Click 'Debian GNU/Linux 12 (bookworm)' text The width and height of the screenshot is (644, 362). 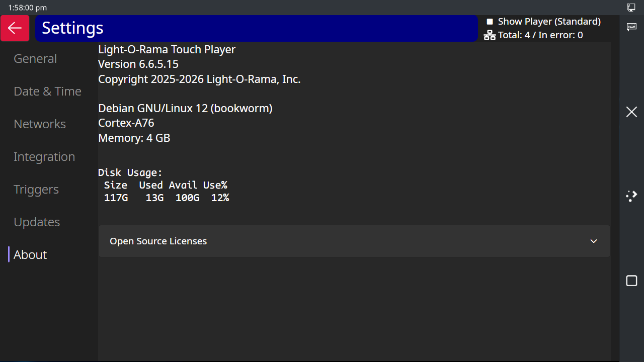185,109
